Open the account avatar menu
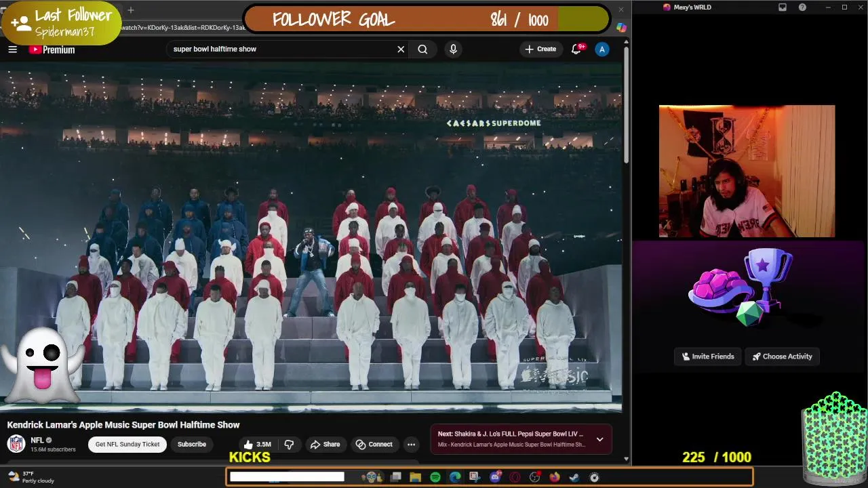This screenshot has height=488, width=868. (601, 49)
